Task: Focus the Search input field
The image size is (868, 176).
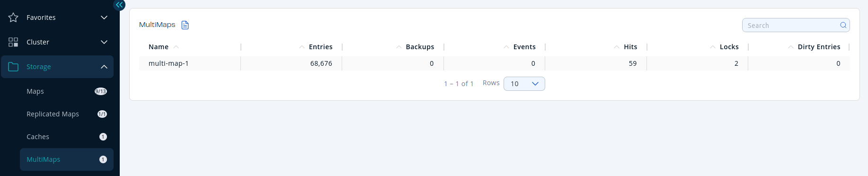Action: (x=791, y=25)
